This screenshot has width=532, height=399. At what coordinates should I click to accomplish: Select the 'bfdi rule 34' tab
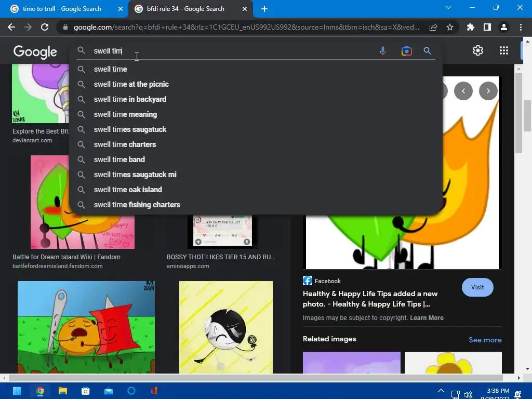(185, 9)
